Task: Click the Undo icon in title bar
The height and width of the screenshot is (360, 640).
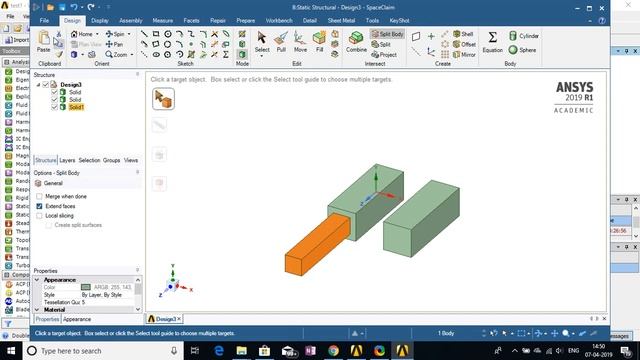Action: coord(73,7)
